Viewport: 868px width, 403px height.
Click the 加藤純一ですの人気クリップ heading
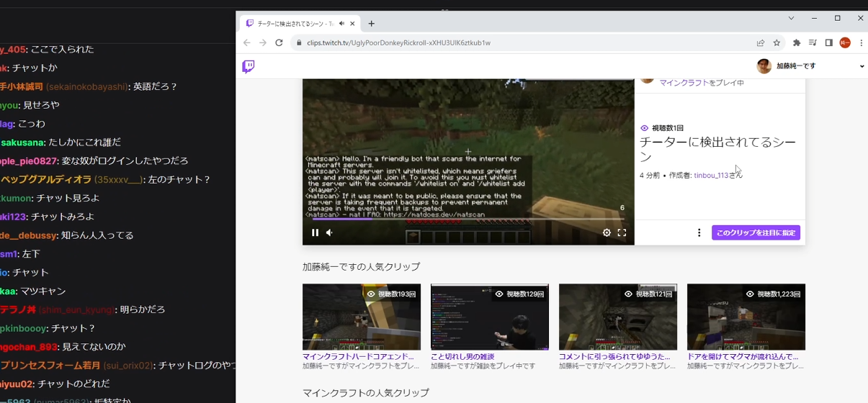click(x=361, y=266)
